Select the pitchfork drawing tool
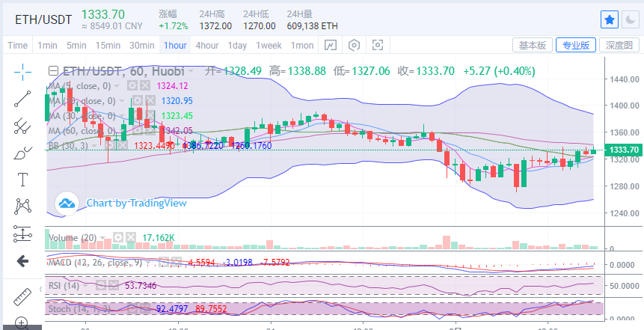644x330 pixels. (x=22, y=126)
